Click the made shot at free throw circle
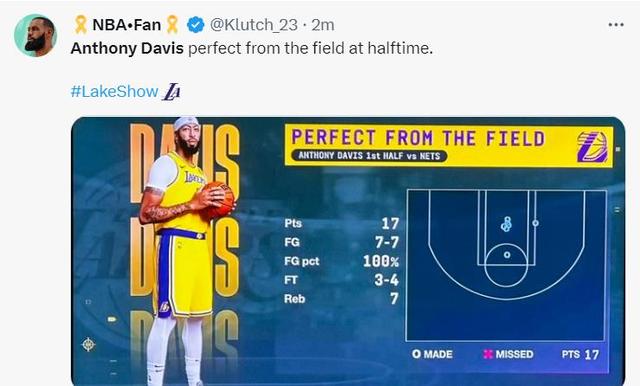The width and height of the screenshot is (640, 386). (x=507, y=255)
